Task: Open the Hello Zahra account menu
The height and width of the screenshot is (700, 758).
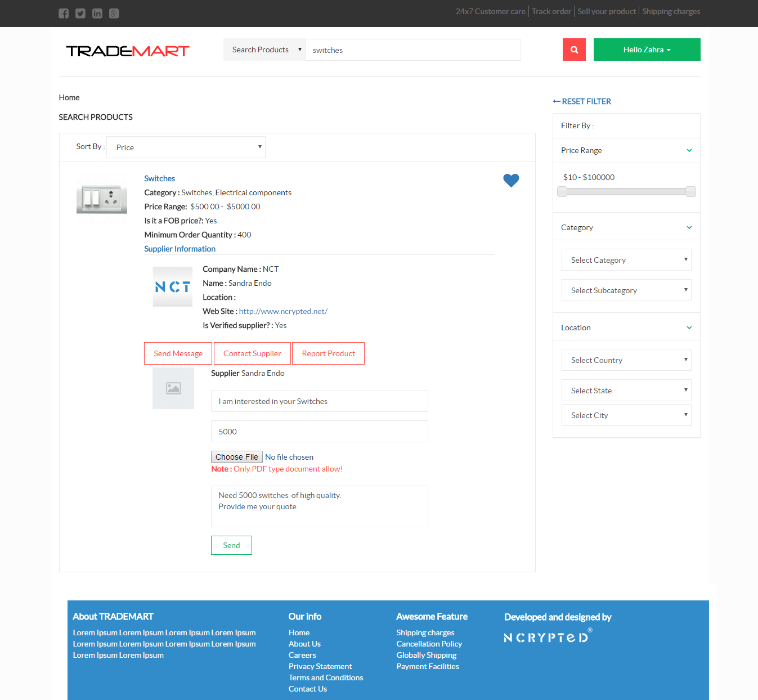Action: [x=647, y=50]
